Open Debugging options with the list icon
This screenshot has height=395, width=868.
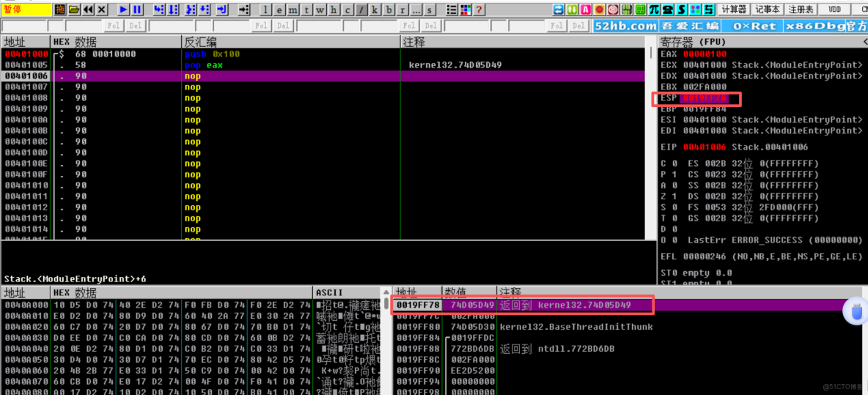click(452, 10)
